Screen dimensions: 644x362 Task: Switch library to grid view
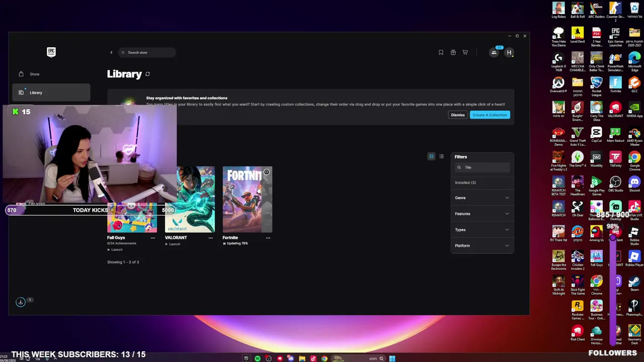coord(431,156)
